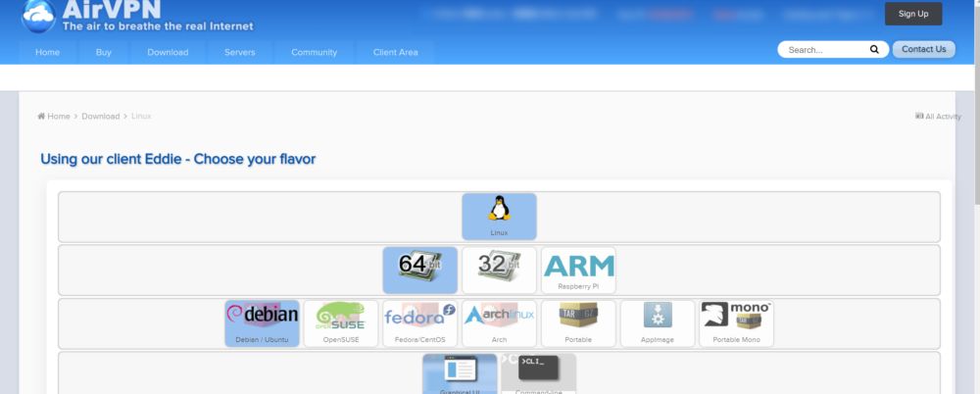Viewport: 980px width, 394px height.
Task: Open the All Activity link
Action: [938, 117]
